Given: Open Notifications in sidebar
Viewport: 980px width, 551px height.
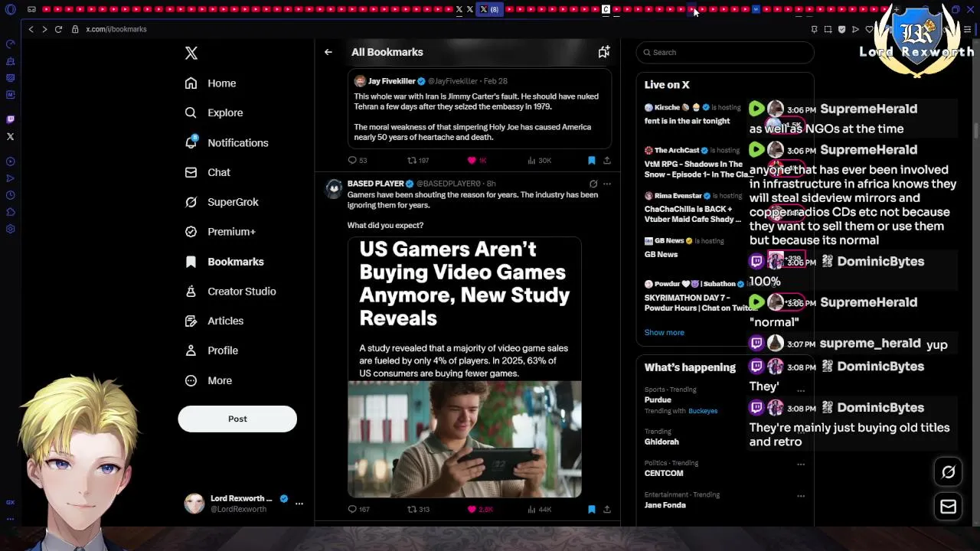Looking at the screenshot, I should pos(227,142).
